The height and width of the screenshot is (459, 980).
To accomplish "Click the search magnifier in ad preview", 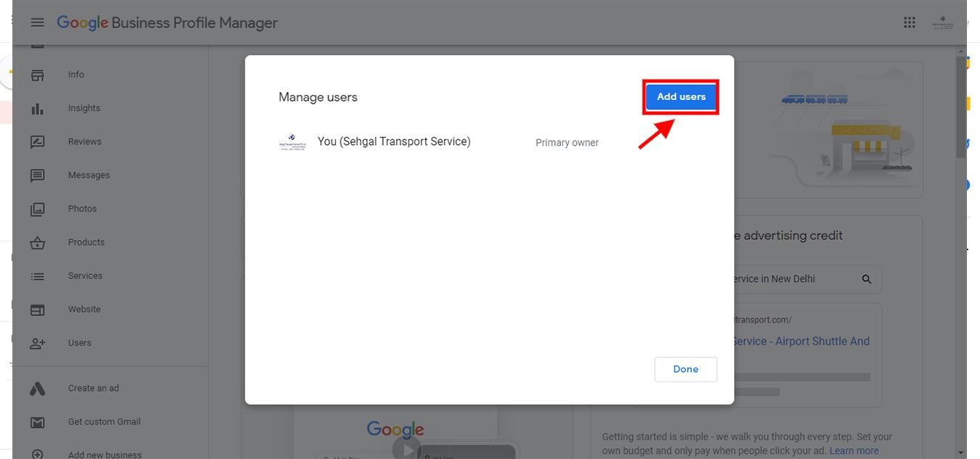I will 866,279.
